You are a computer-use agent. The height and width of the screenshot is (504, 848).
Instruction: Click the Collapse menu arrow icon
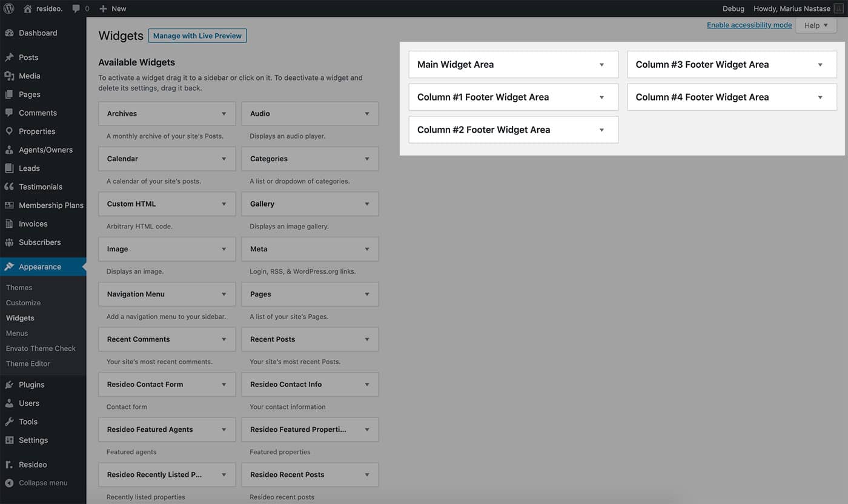pos(9,483)
